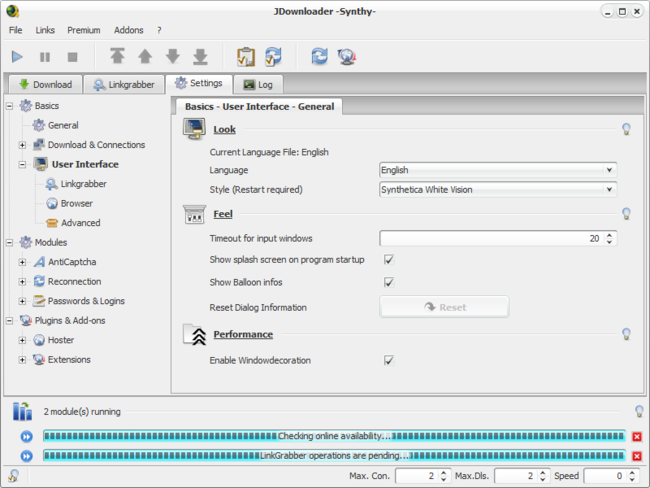Switch to the Log tab
Screen dimensions: 650x488
pos(258,85)
